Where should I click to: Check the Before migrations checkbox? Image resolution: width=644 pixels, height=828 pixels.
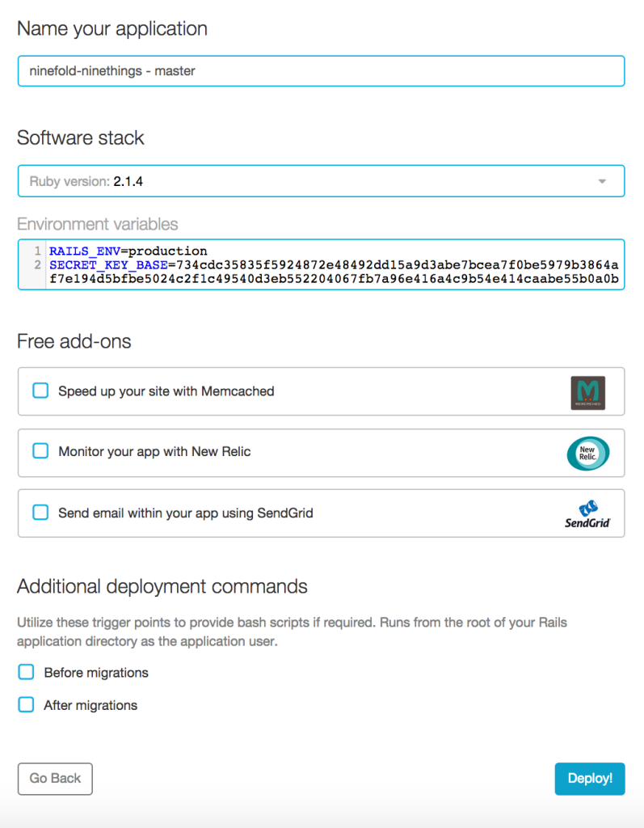pyautogui.click(x=27, y=672)
